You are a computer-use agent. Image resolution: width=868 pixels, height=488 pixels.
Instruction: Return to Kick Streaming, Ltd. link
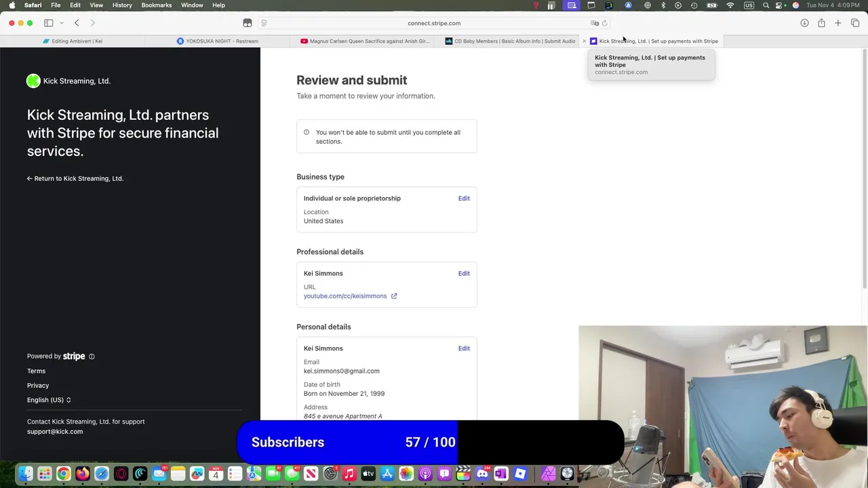[x=75, y=179]
